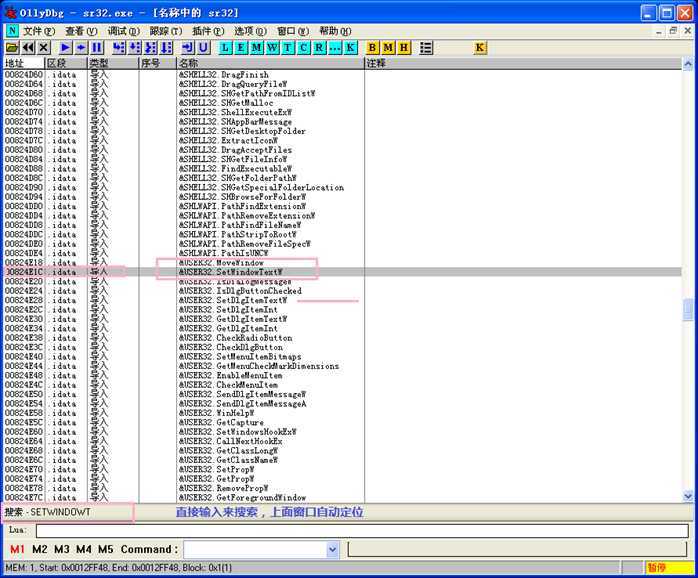This screenshot has width=698, height=578.
Task: Open the 选项(O) menu
Action: tap(250, 31)
